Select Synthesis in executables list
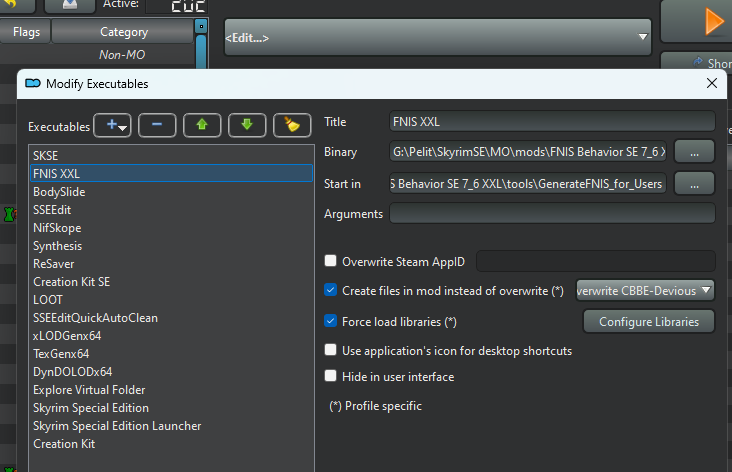Image resolution: width=732 pixels, height=472 pixels. tap(171, 246)
